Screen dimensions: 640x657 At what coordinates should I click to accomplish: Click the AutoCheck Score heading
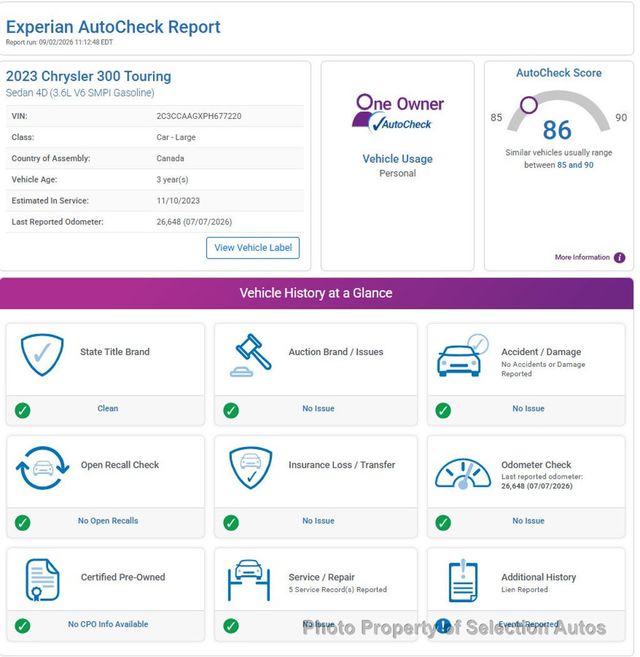tap(559, 73)
